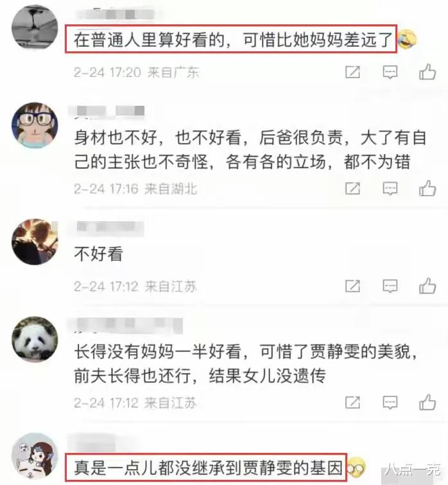Open the ceiling fan avatar profile

pyautogui.click(x=35, y=27)
